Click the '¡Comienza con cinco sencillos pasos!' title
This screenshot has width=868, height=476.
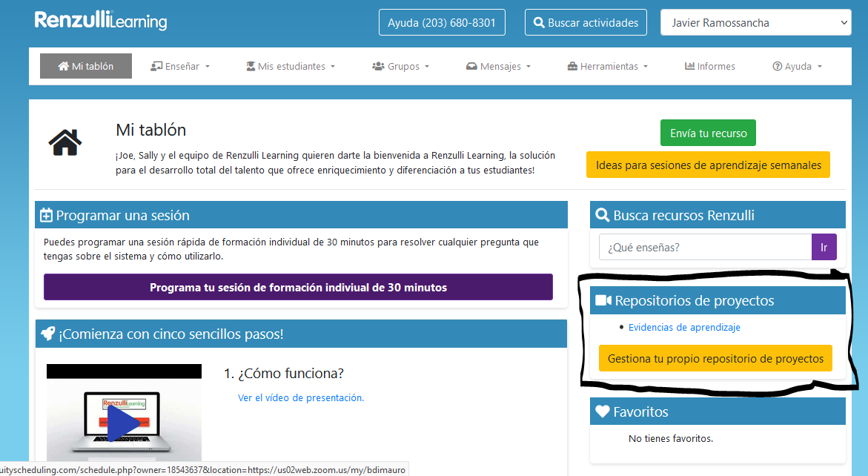[x=171, y=334]
